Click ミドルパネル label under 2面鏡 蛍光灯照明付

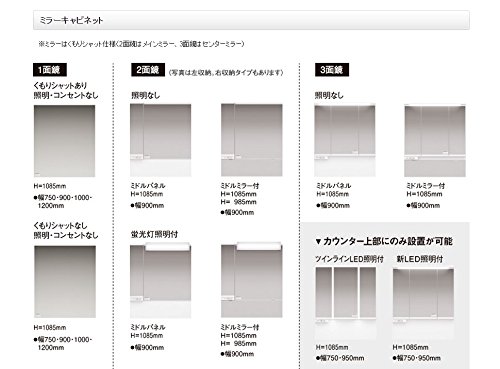(x=148, y=327)
